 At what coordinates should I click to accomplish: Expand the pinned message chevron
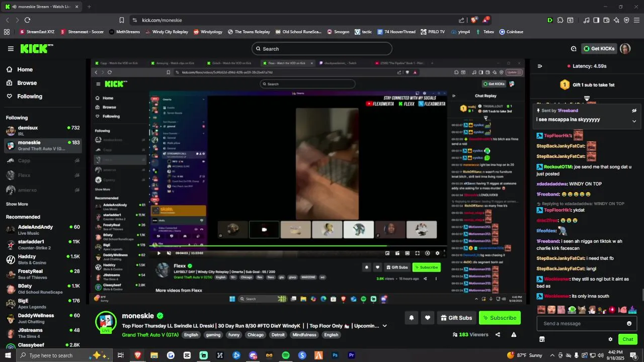click(x=634, y=121)
